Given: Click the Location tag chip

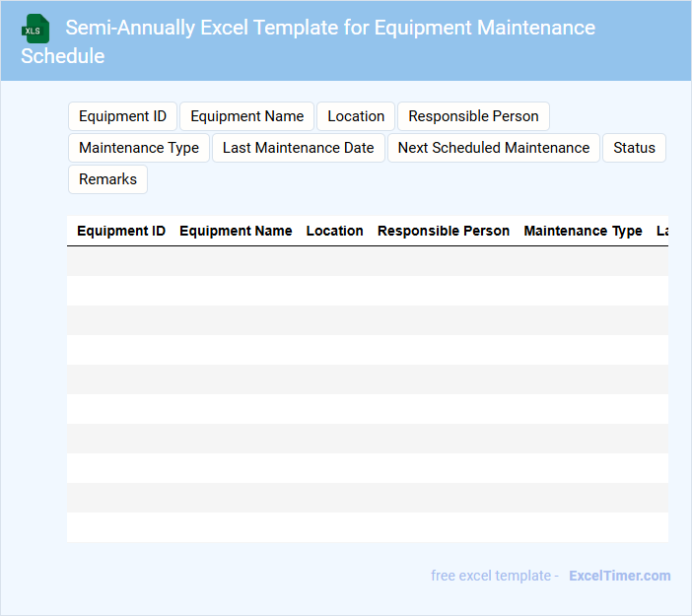Looking at the screenshot, I should (x=356, y=116).
